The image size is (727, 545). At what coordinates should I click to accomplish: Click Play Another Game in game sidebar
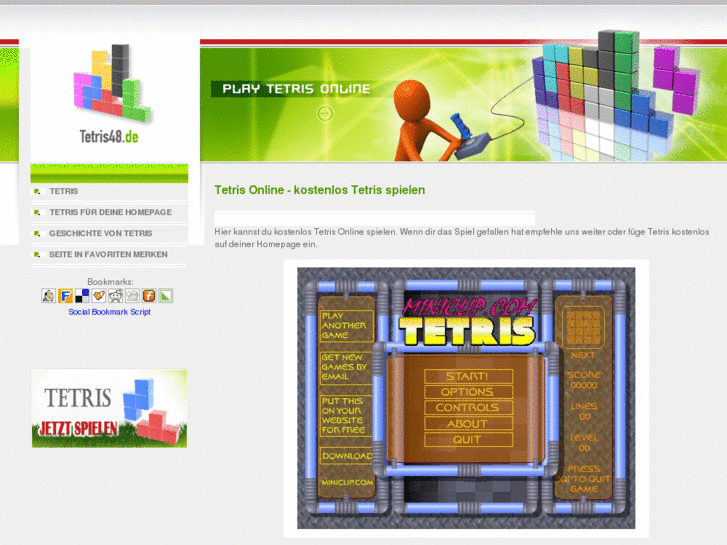pos(346,326)
